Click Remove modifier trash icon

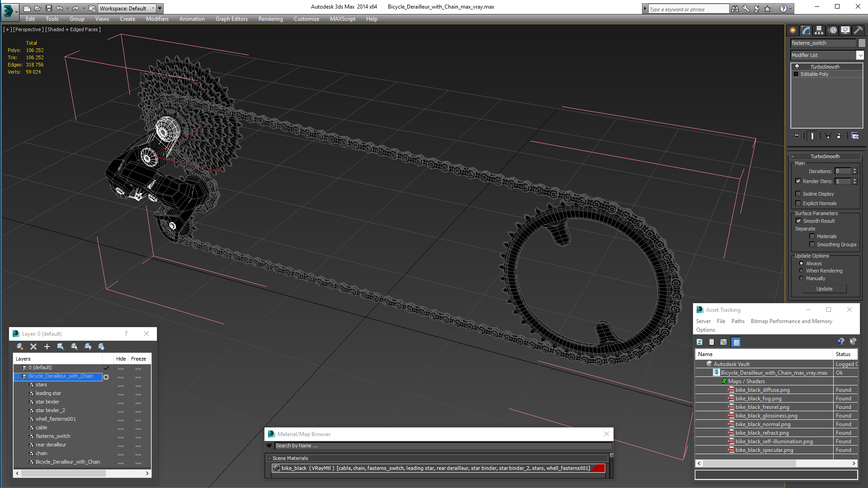pos(839,136)
